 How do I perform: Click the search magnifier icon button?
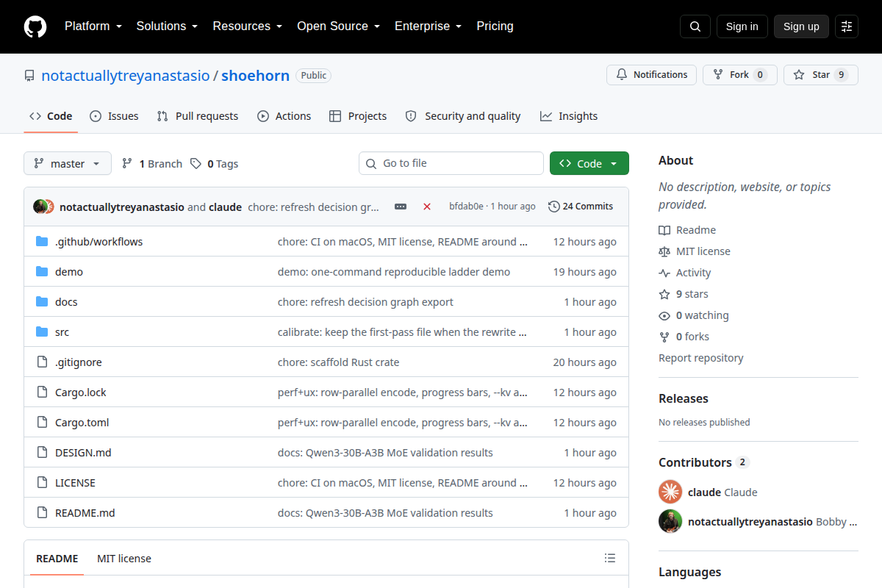click(695, 26)
